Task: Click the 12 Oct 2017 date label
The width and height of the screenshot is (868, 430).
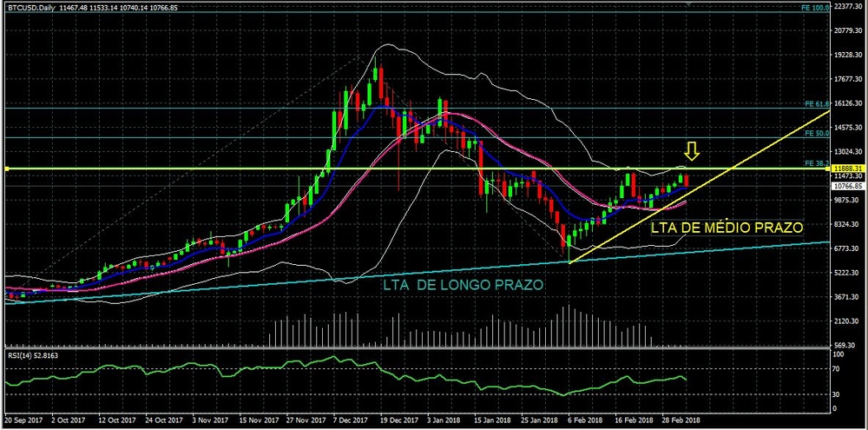Action: pyautogui.click(x=118, y=420)
